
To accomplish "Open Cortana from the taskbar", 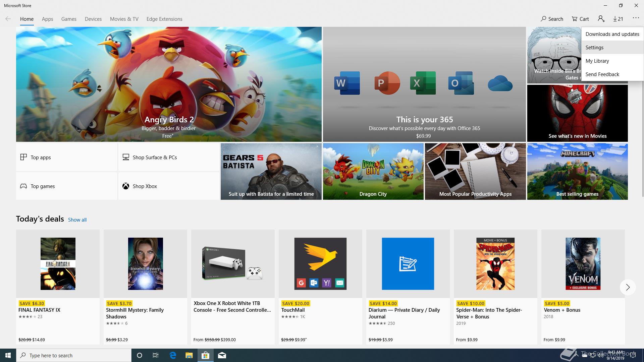I will click(140, 355).
